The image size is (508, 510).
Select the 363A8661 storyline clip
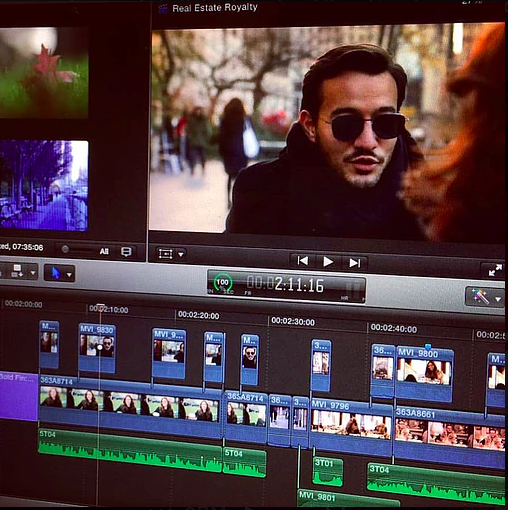click(449, 437)
